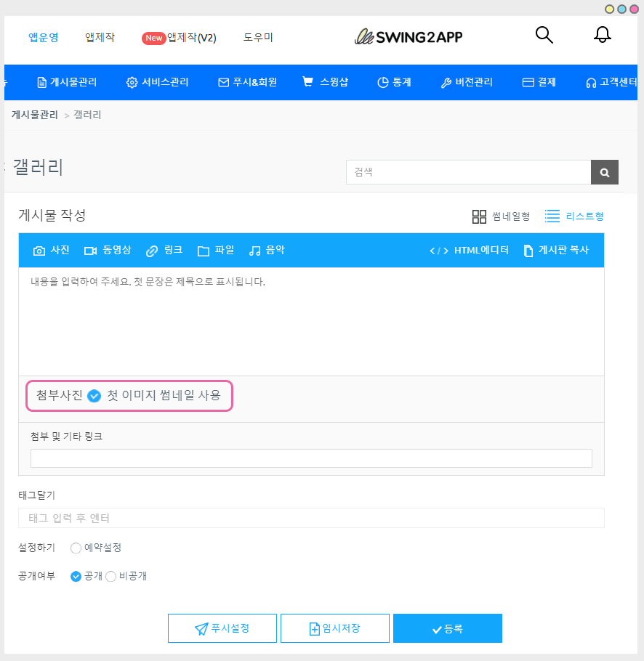Click the 임시저장 draft button

click(334, 628)
